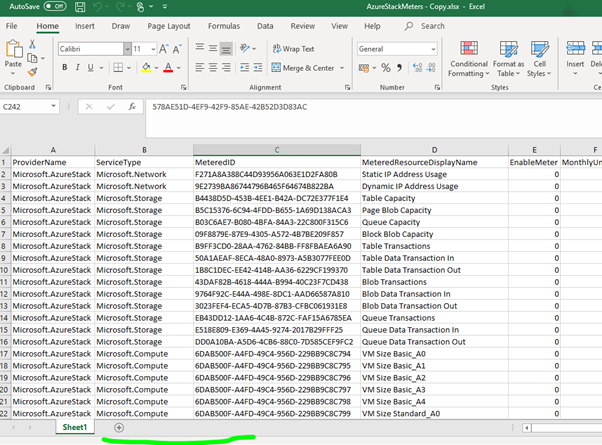Click the Search box in ribbon

[425, 26]
